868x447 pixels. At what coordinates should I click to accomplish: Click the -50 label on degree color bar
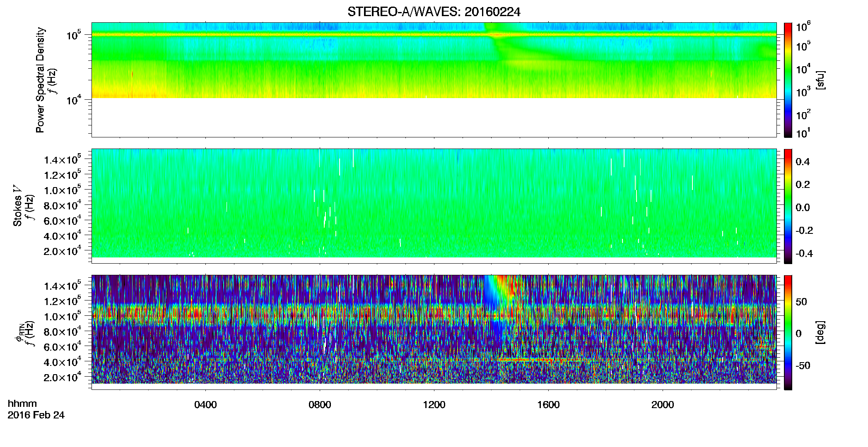click(803, 366)
